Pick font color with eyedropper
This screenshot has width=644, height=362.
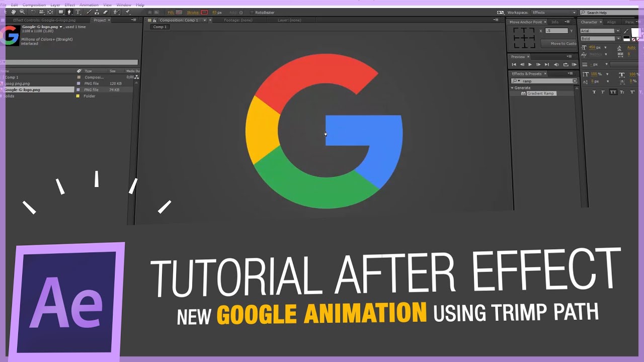(x=626, y=31)
